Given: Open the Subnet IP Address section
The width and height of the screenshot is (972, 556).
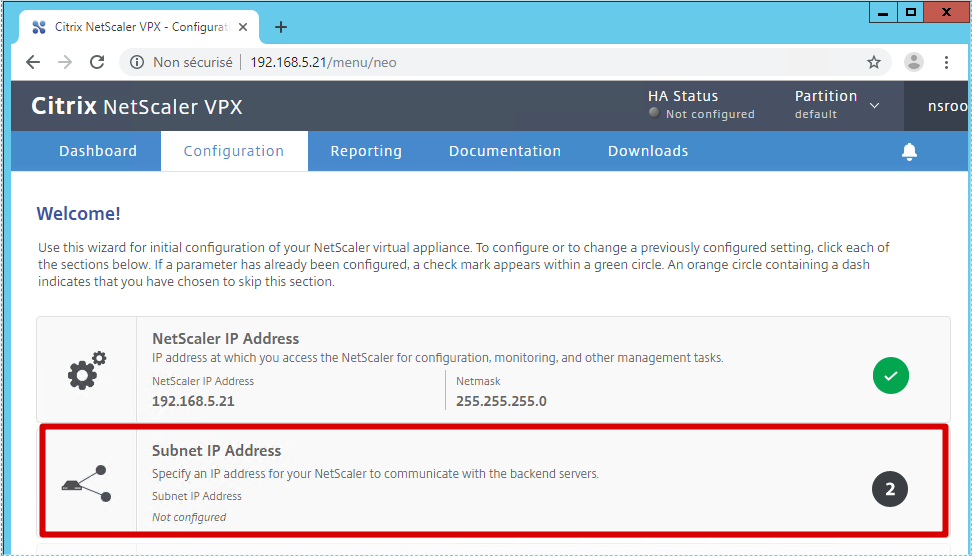Looking at the screenshot, I should [x=494, y=480].
